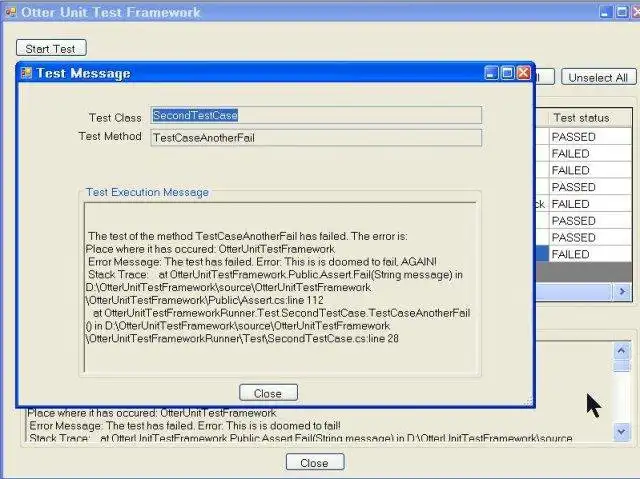This screenshot has width=640, height=479.
Task: Click the Test Method label
Action: (x=110, y=136)
